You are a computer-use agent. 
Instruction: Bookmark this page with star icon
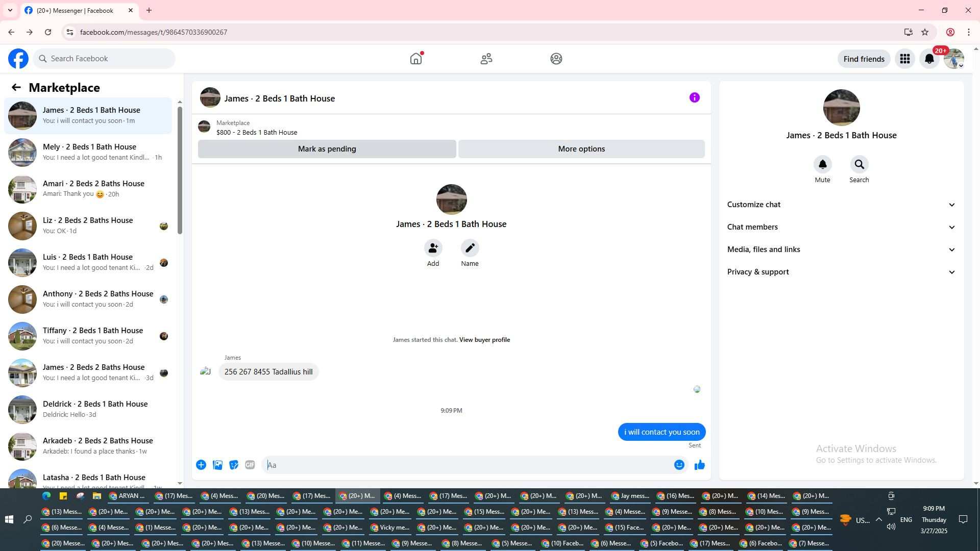click(925, 32)
